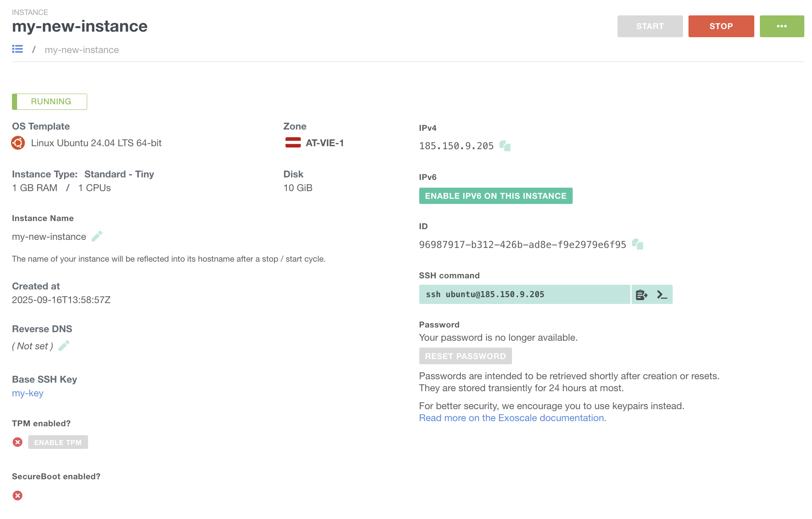Click the instances list icon in breadcrumb
The image size is (812, 519).
tap(18, 49)
